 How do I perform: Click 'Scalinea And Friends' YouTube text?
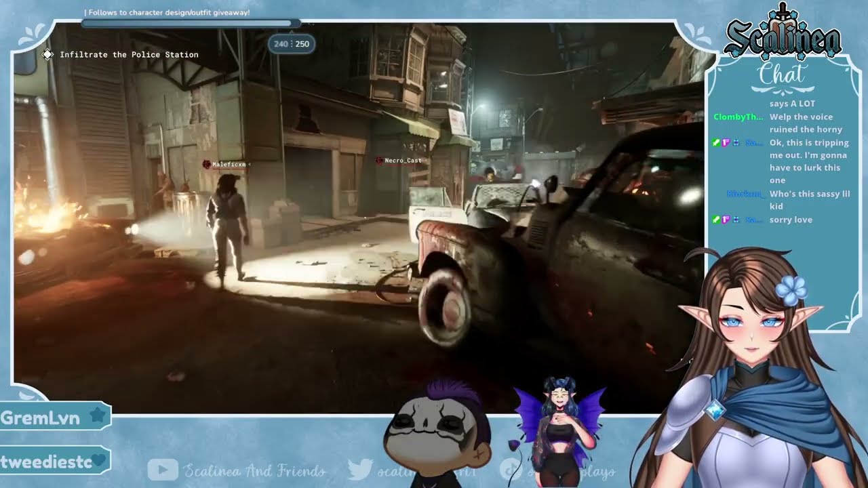click(x=255, y=470)
